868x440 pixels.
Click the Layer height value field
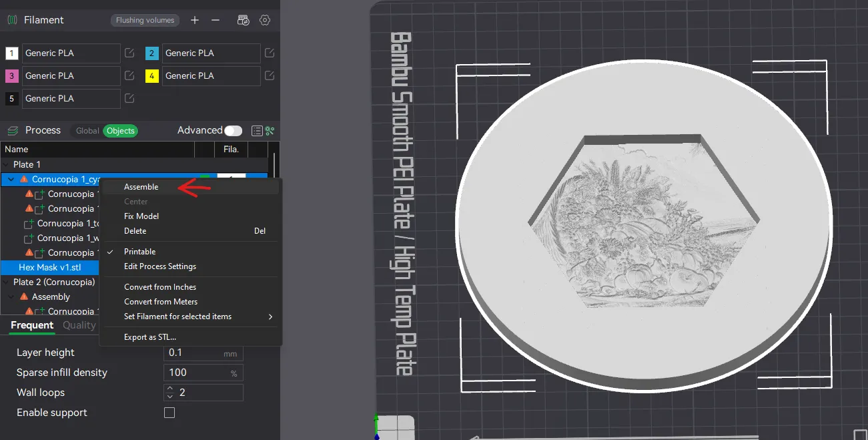tap(203, 353)
